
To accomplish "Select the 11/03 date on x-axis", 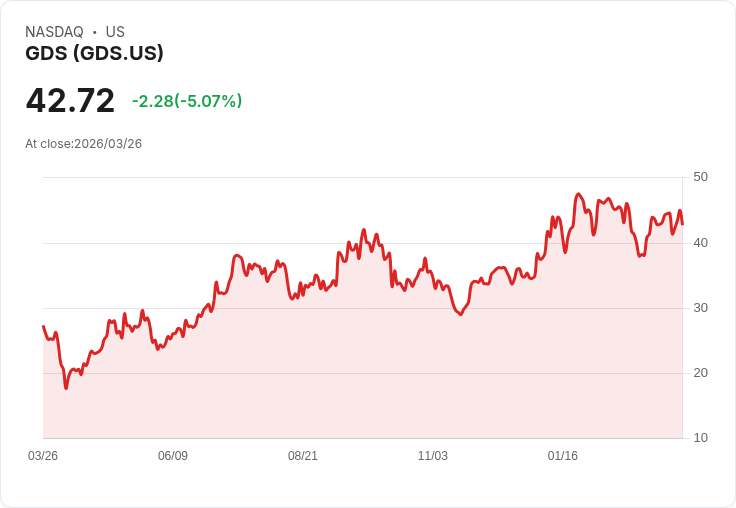I will click(x=433, y=456).
